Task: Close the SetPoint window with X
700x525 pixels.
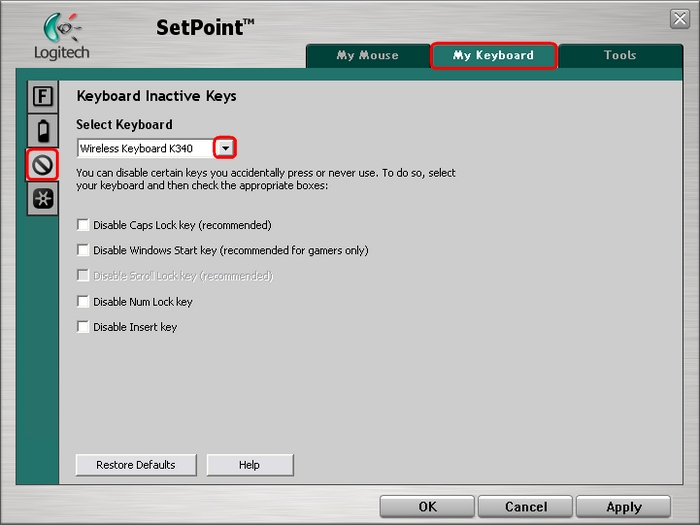Action: click(679, 19)
